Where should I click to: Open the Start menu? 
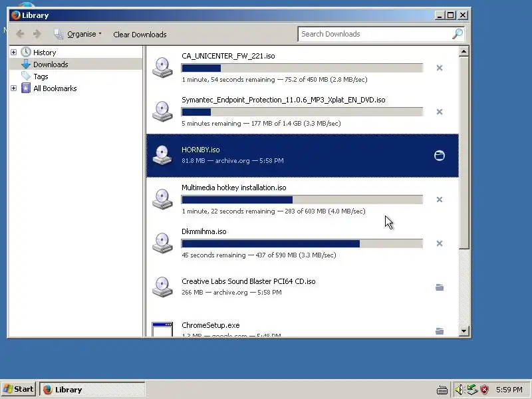(19, 389)
